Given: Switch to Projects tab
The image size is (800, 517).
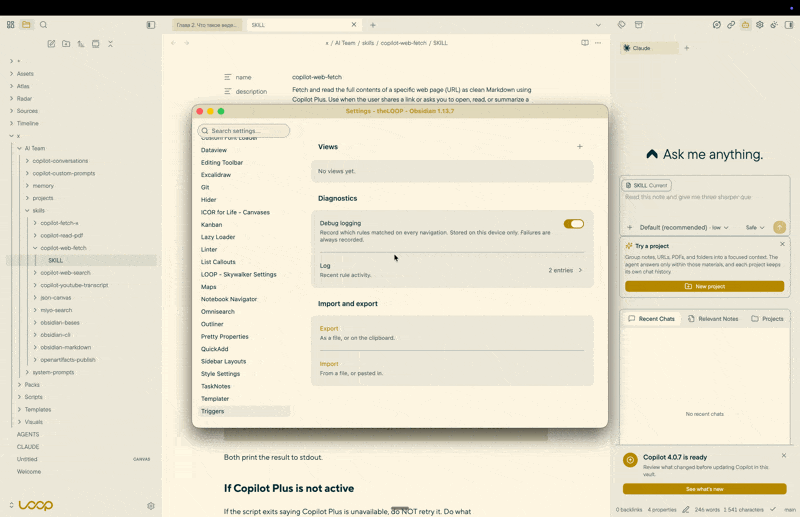Looking at the screenshot, I should [x=767, y=318].
